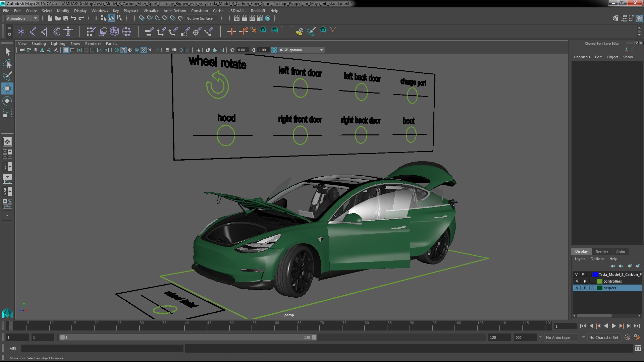Viewport: 644px width, 362px height.
Task: Toggle textured display in viewport
Action: click(144, 50)
